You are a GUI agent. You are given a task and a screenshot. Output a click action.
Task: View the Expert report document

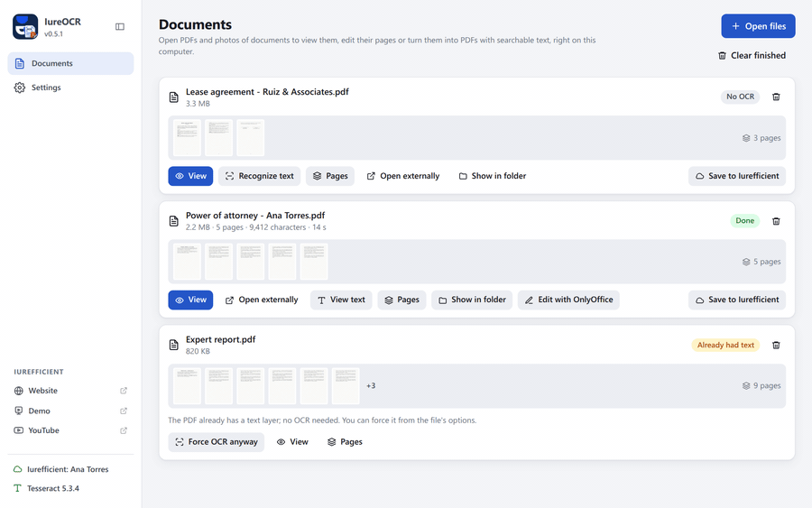click(292, 442)
